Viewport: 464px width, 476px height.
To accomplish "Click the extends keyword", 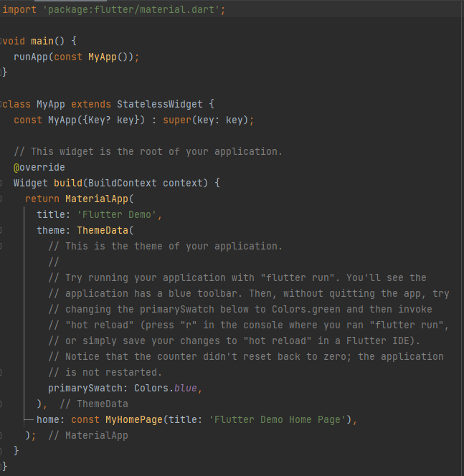I will point(91,104).
